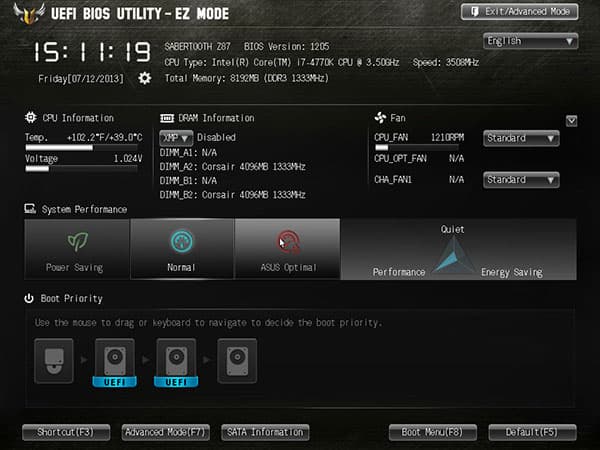The width and height of the screenshot is (600, 450).
Task: Click the Boot Priority power icon
Action: pos(29,298)
